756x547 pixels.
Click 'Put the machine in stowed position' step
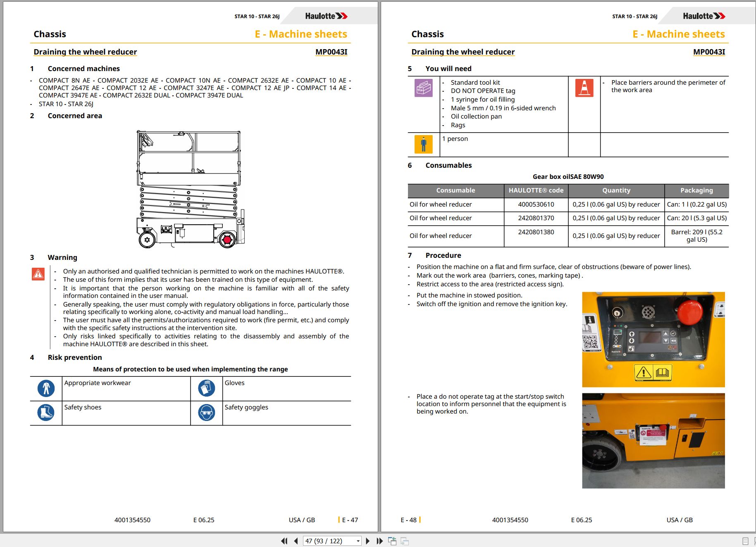[x=469, y=295]
